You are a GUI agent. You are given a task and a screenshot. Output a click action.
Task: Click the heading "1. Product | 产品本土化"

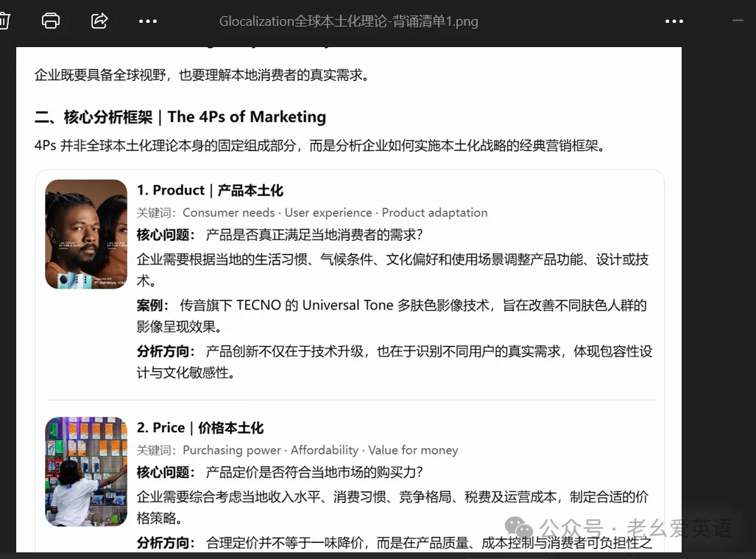click(x=210, y=190)
